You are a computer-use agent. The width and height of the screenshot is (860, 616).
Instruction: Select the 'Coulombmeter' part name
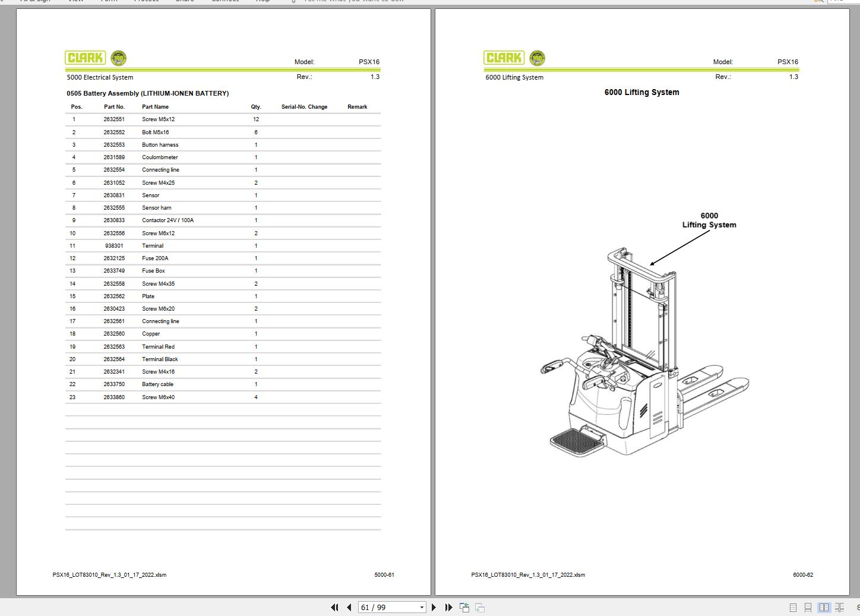(x=160, y=157)
